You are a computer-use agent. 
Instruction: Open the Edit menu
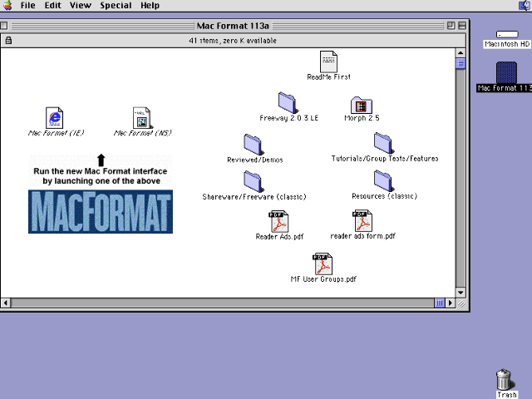53,6
